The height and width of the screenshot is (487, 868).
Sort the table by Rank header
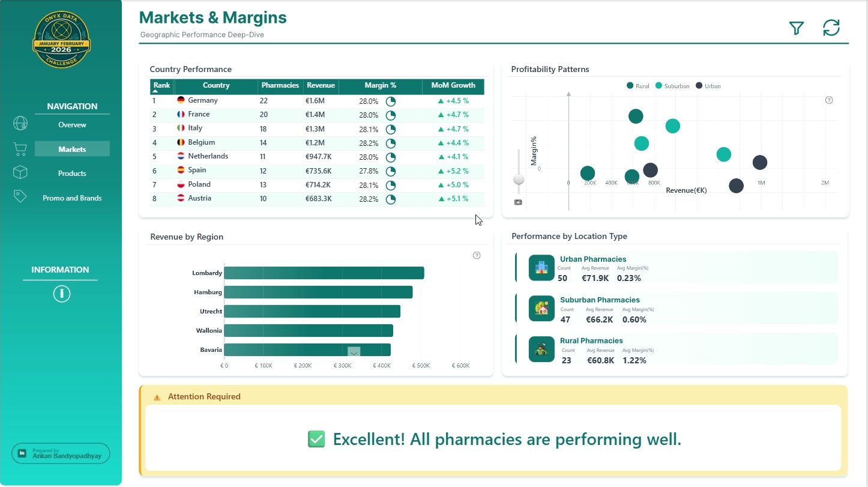161,86
